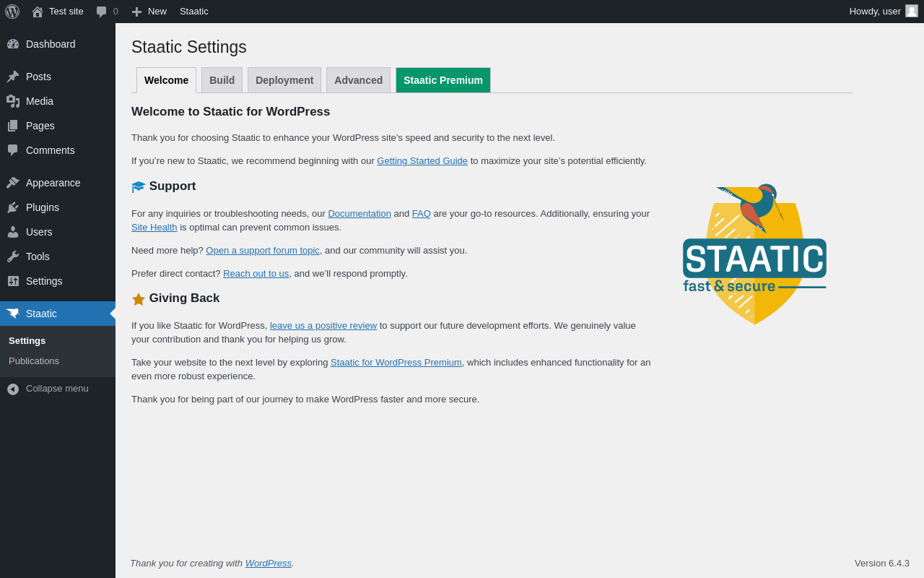
Task: Click the WordPress logo icon
Action: point(12,12)
